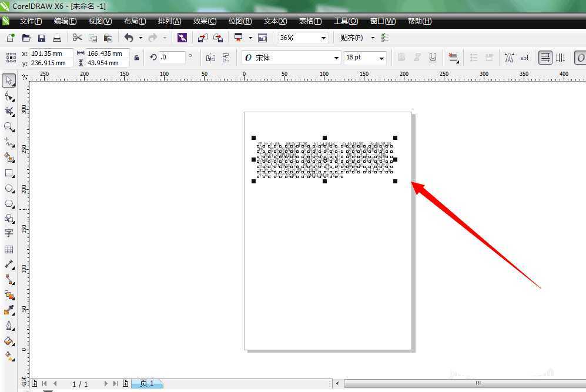Open the 效果(C) menu

[205, 21]
